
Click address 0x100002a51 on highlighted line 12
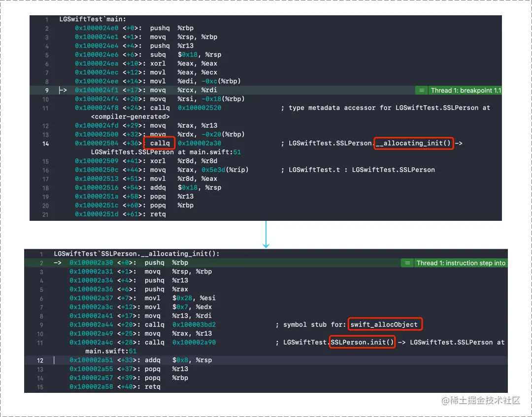click(91, 360)
